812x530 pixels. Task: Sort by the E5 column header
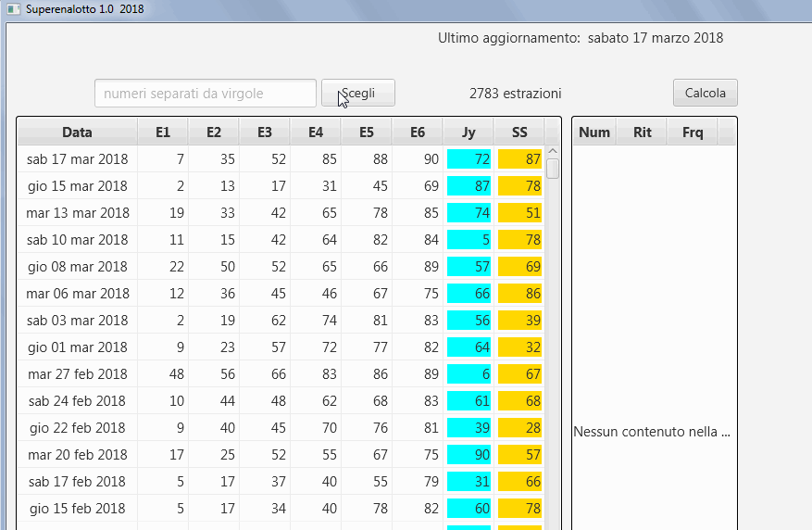click(366, 132)
